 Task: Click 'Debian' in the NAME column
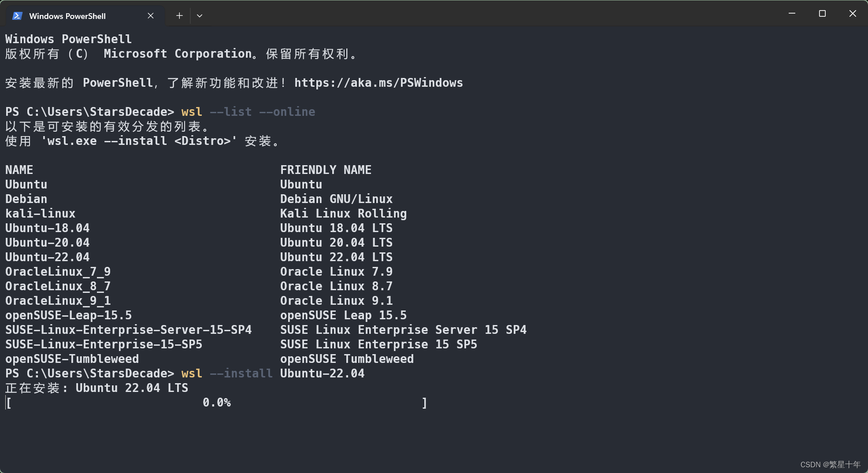pos(26,199)
